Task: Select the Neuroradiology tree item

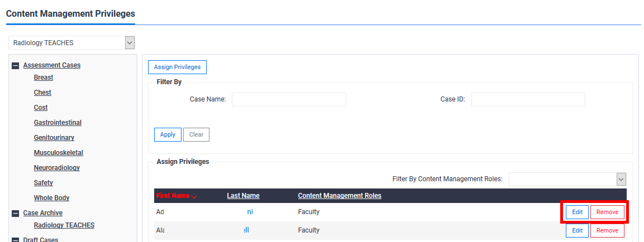Action: pyautogui.click(x=56, y=167)
